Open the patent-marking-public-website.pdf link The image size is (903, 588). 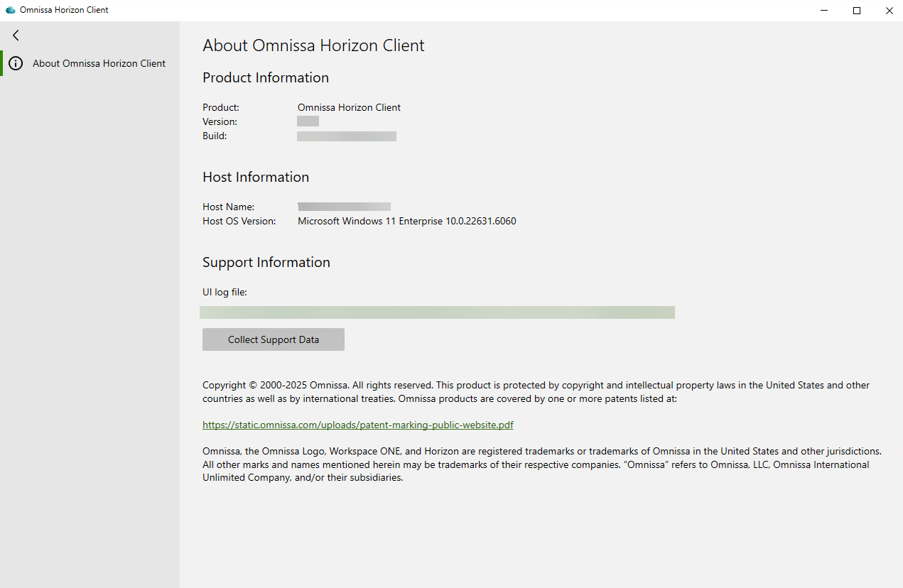point(358,425)
